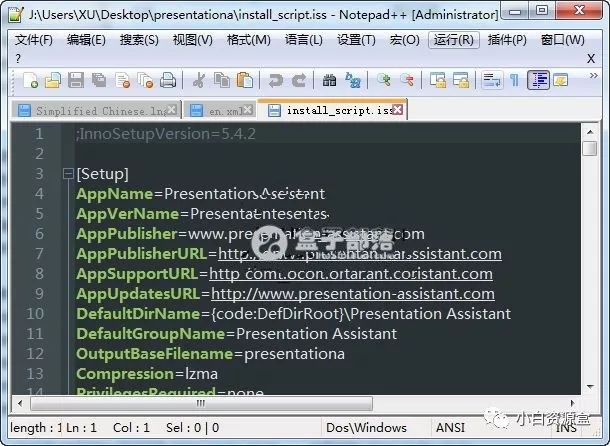Open the 语言(L) menu
Viewport: 610px width, 446px height.
tap(303, 40)
